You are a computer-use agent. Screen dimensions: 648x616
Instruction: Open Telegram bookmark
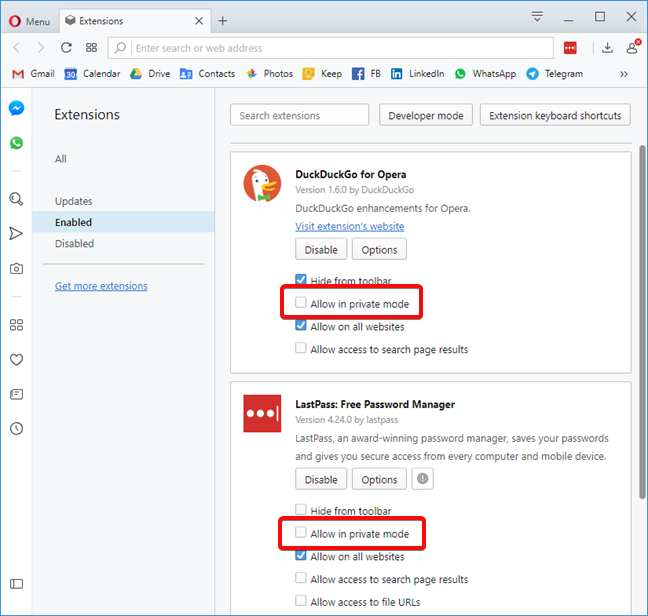coord(555,74)
